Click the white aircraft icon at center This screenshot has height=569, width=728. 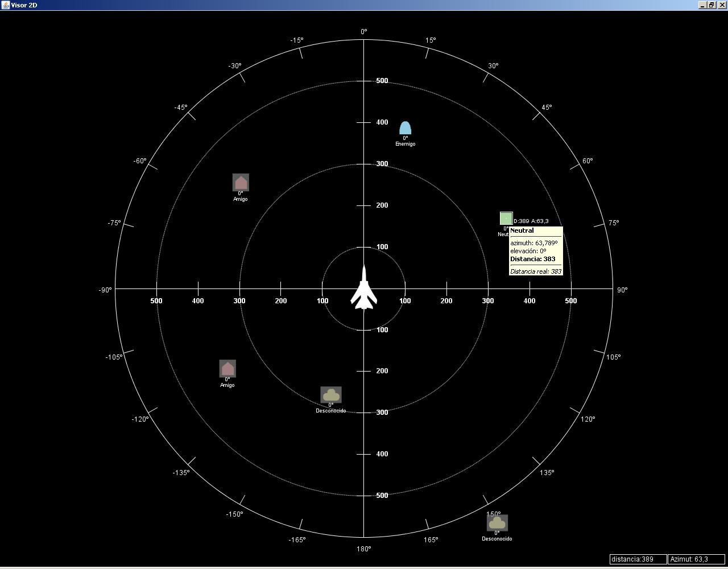(x=364, y=287)
